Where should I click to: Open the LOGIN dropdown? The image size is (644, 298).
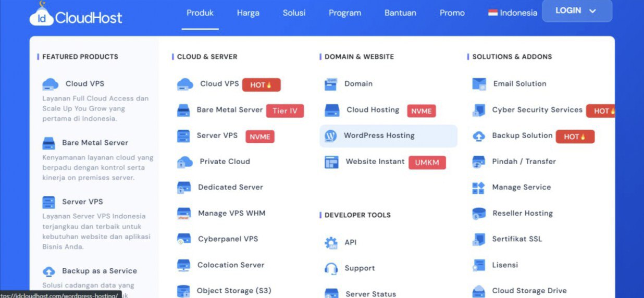click(x=577, y=11)
